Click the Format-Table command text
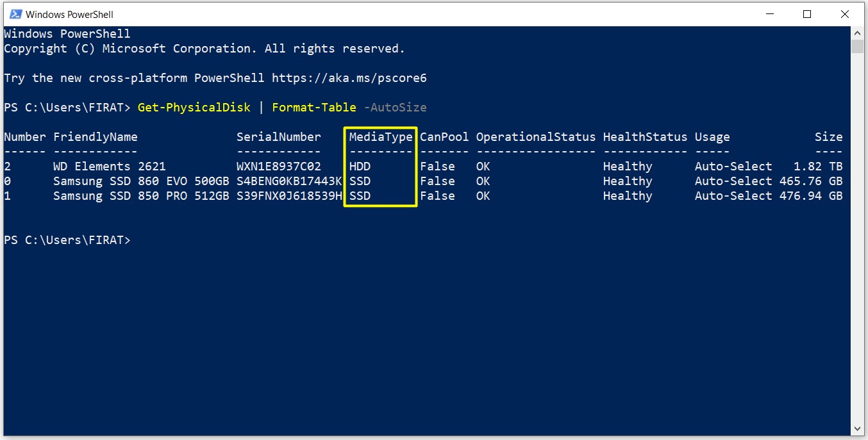 point(314,107)
